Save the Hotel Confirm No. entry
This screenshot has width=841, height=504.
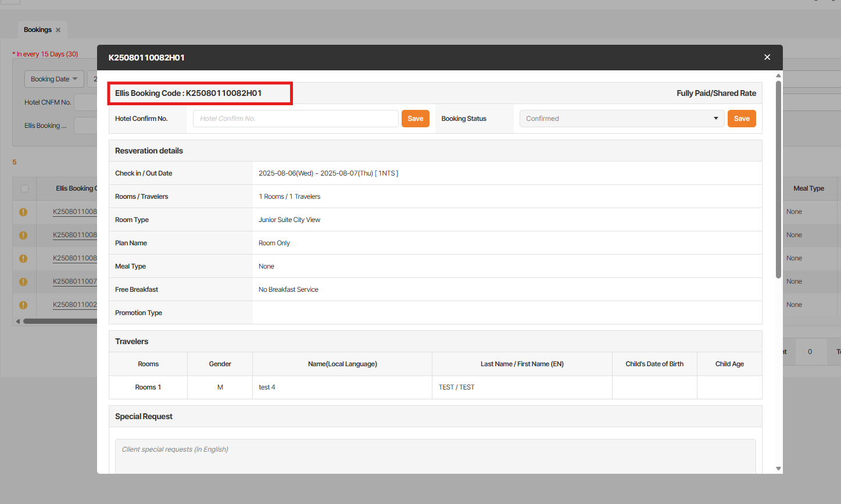[415, 119]
